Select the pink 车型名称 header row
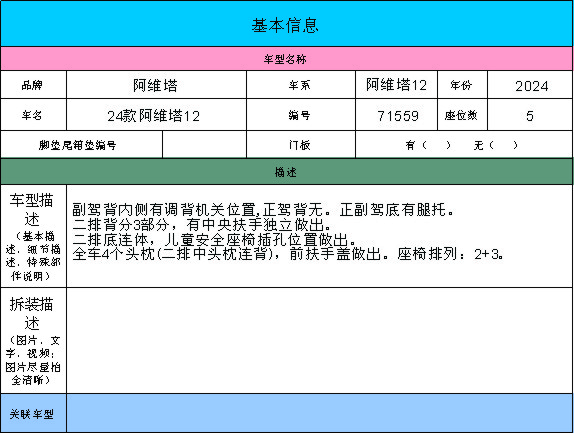 coord(286,59)
